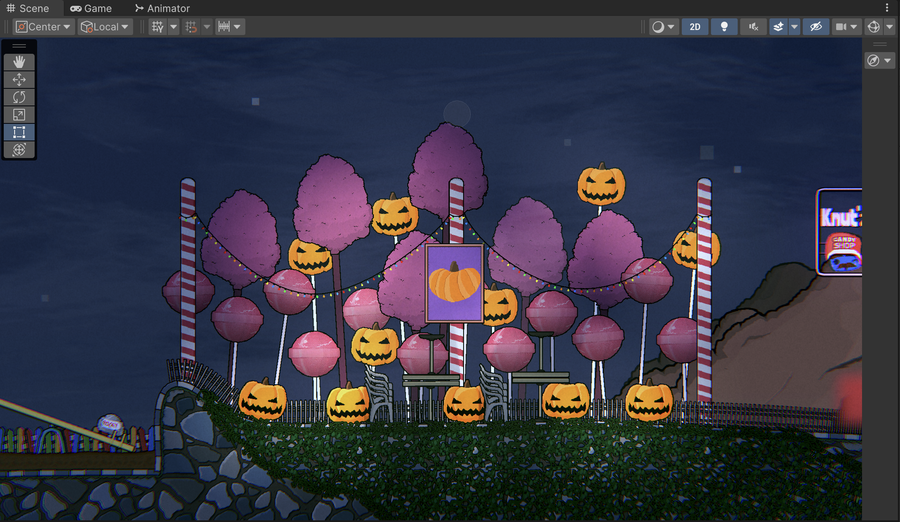Switch to the Game tab

click(x=91, y=8)
